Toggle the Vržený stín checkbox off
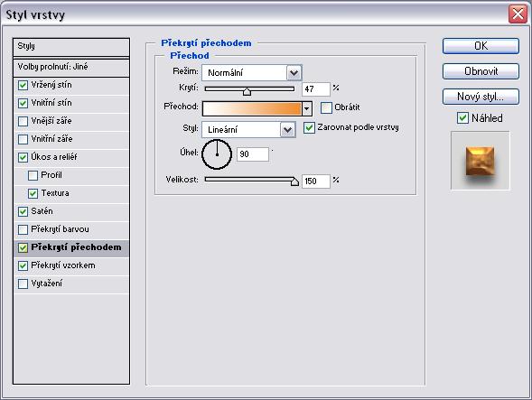Screen dimensions: 532x400 [x=23, y=85]
